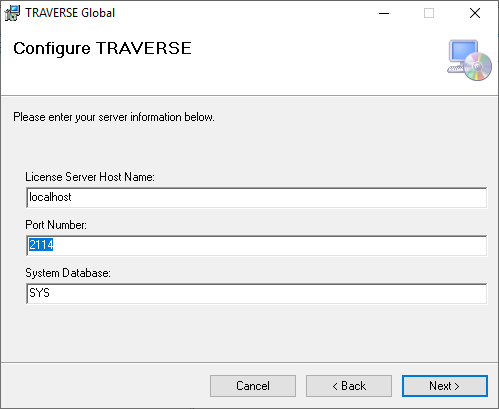This screenshot has height=409, width=499.
Task: Click the Port Number label
Action: [x=56, y=225]
